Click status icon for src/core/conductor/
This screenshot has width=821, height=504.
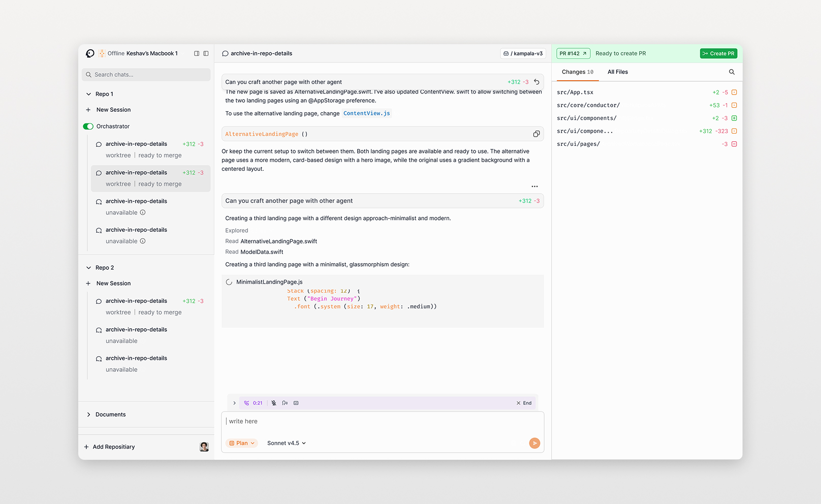(x=734, y=105)
